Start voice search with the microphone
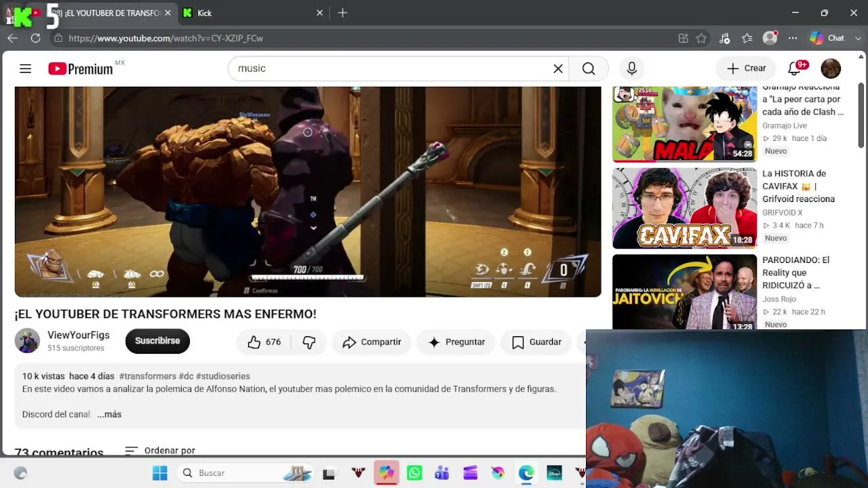868x488 pixels. point(632,68)
